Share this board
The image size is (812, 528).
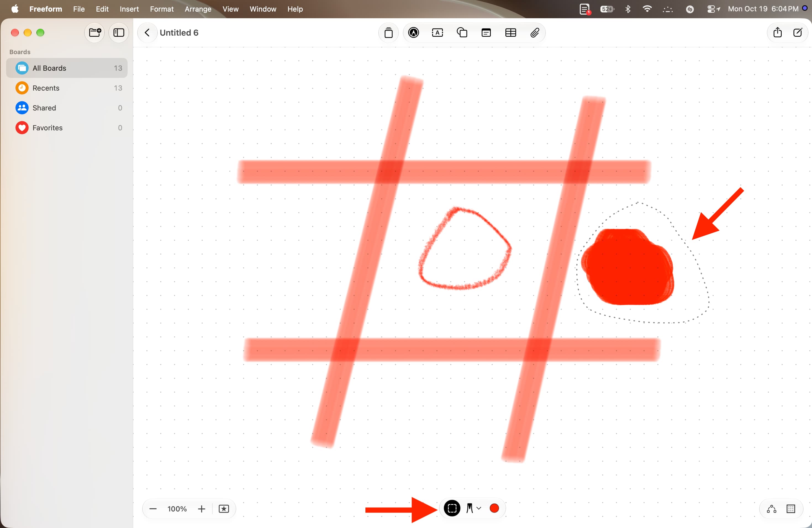pyautogui.click(x=777, y=33)
